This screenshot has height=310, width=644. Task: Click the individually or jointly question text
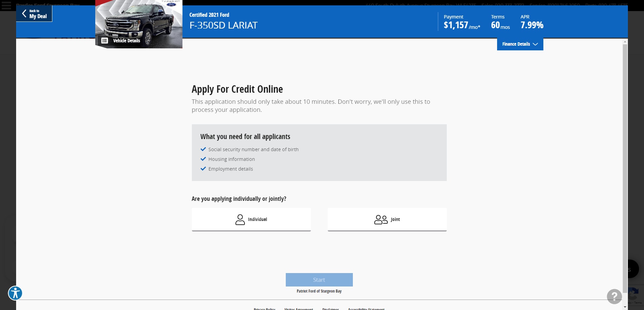[x=239, y=199]
